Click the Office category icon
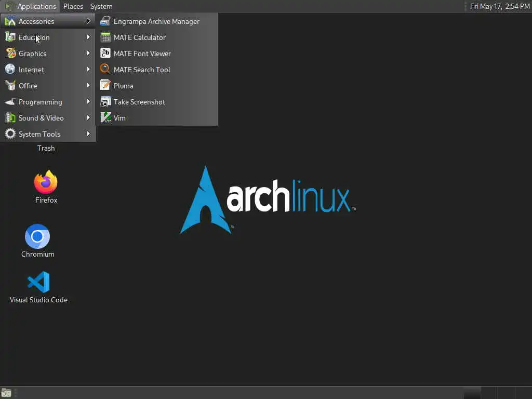The height and width of the screenshot is (399, 532). 10,86
